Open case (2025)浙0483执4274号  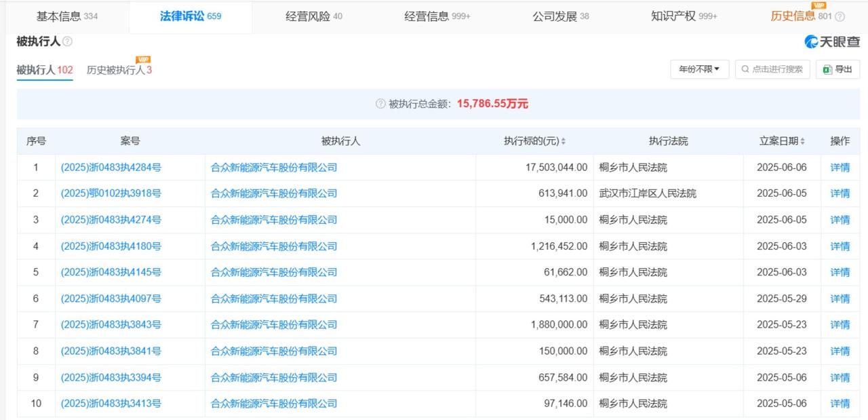coord(111,220)
